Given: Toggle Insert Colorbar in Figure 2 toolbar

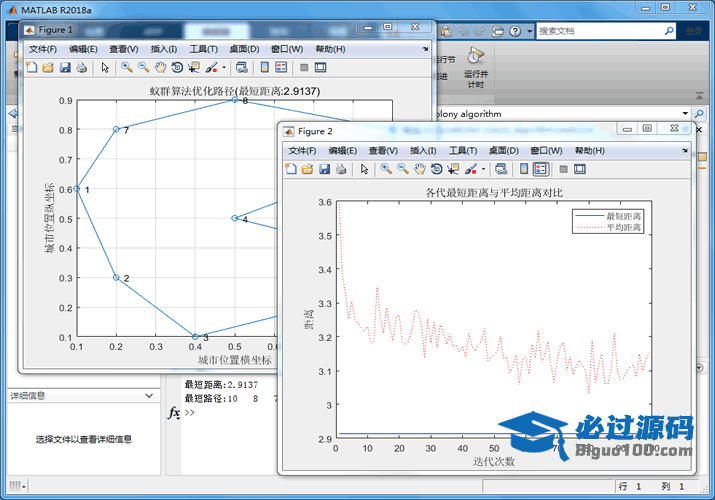Looking at the screenshot, I should pyautogui.click(x=524, y=169).
